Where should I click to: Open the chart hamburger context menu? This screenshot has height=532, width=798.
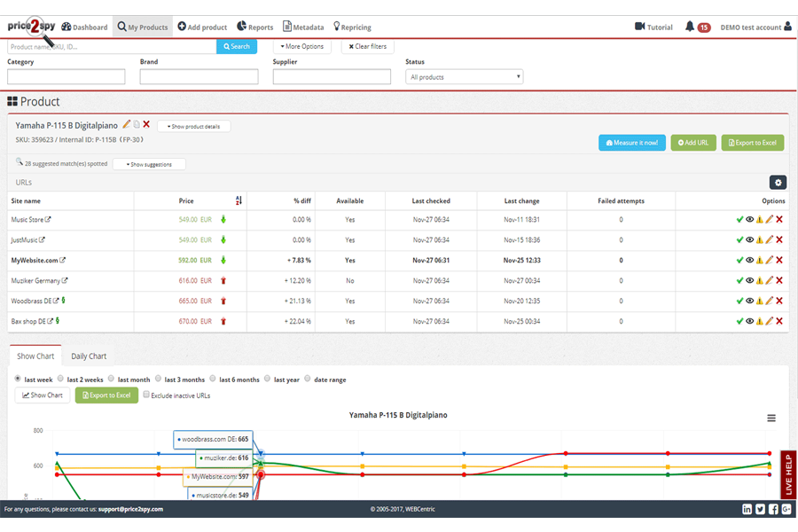(771, 418)
